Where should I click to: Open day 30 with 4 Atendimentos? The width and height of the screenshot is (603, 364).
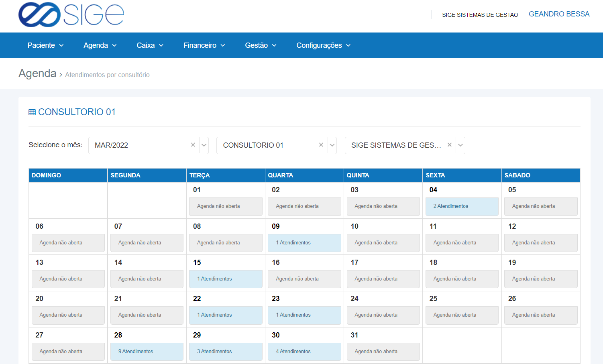(304, 352)
